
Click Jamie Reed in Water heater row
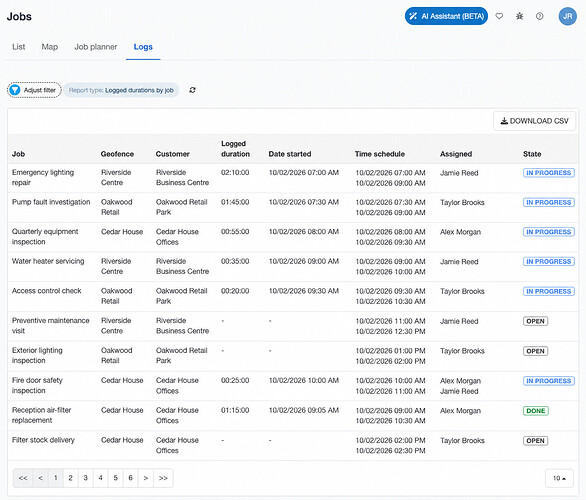pyautogui.click(x=459, y=262)
